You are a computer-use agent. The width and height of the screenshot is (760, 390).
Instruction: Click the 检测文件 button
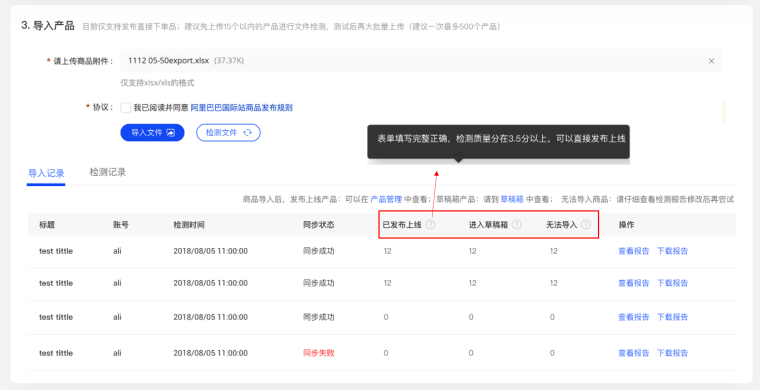pyautogui.click(x=228, y=132)
